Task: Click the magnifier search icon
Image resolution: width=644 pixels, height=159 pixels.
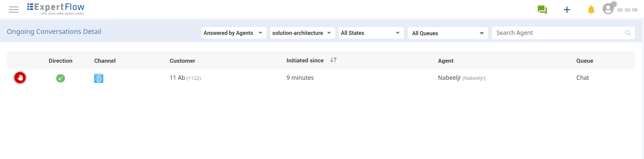Action: 628,33
